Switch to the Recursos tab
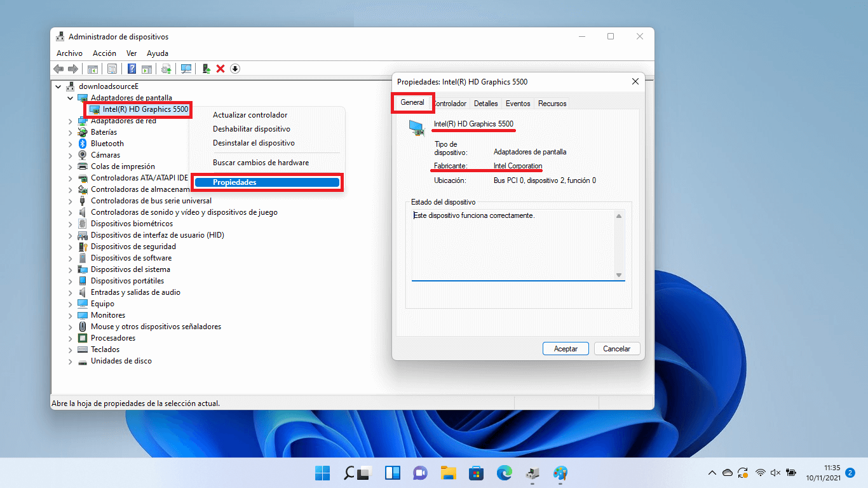Viewport: 868px width, 488px height. pos(552,104)
